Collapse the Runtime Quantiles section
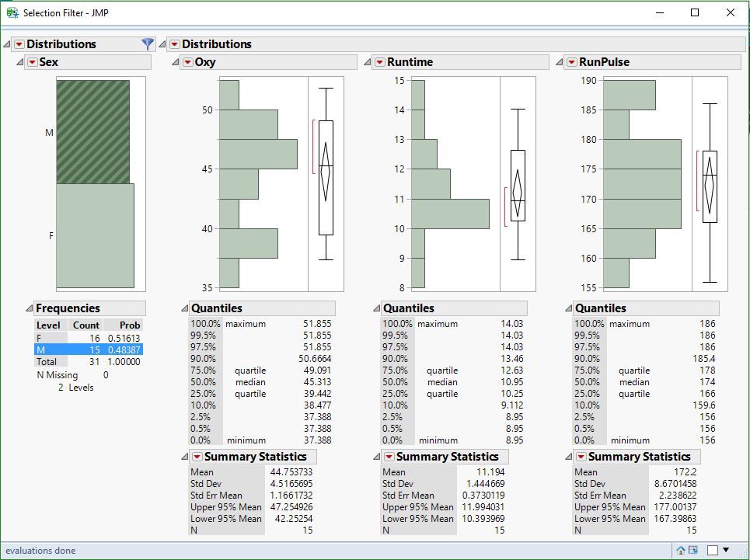750x560 pixels. point(376,308)
